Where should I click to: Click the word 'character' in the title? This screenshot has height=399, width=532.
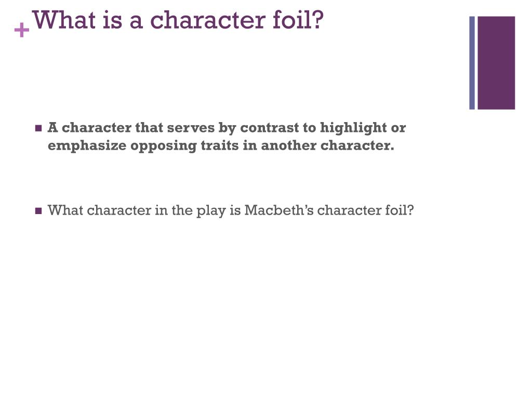pos(207,20)
